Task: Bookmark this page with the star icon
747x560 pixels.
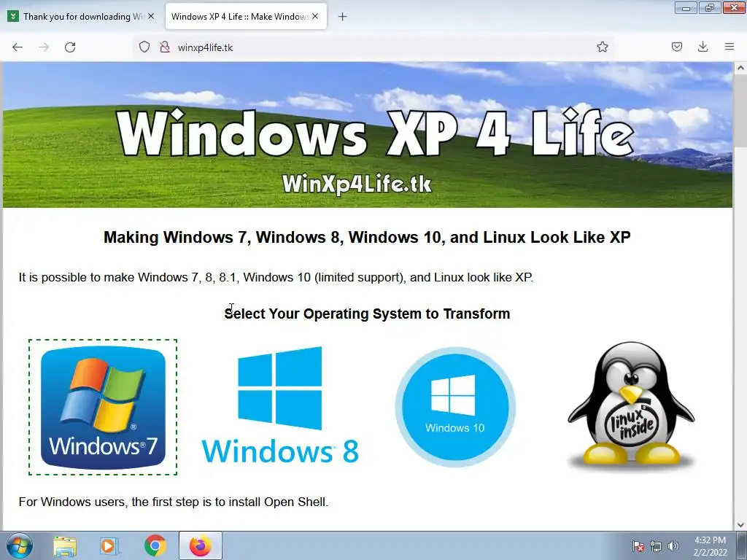Action: click(602, 47)
